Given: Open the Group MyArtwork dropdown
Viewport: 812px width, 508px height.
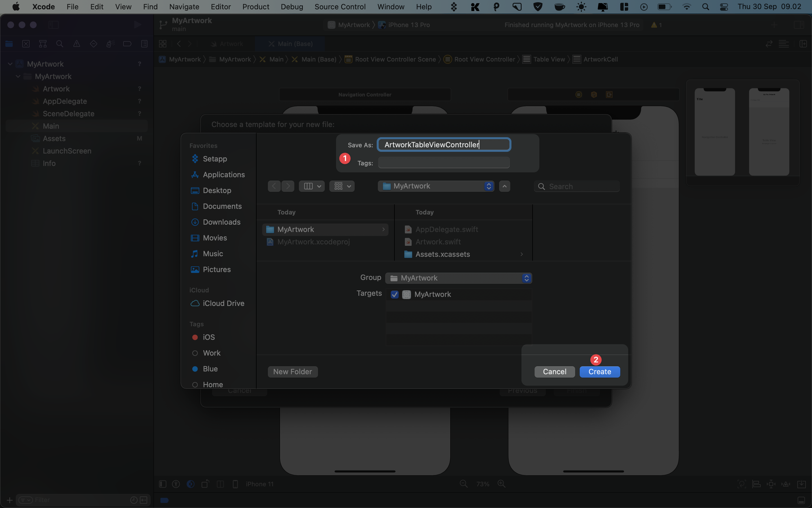Looking at the screenshot, I should pos(458,278).
